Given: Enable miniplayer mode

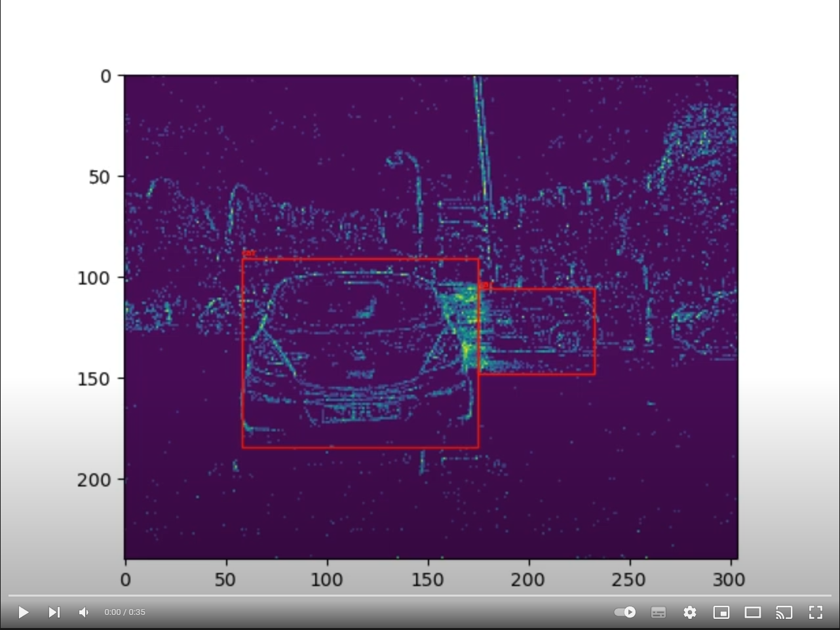Looking at the screenshot, I should [721, 612].
